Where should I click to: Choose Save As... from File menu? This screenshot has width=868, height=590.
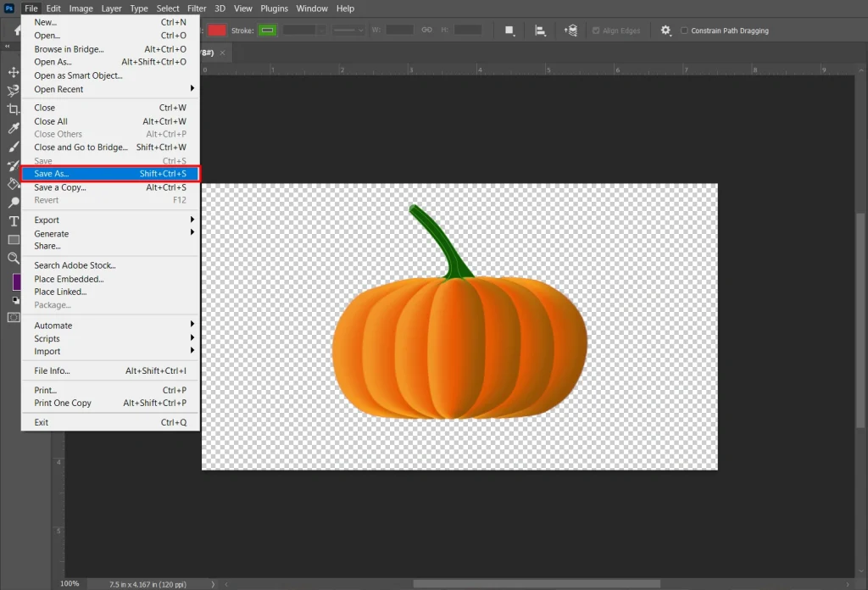click(110, 174)
